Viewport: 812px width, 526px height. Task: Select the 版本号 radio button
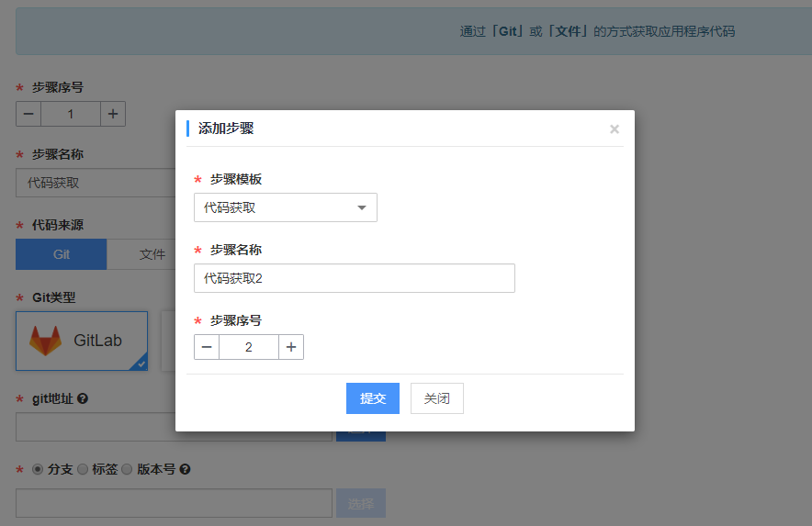click(128, 469)
